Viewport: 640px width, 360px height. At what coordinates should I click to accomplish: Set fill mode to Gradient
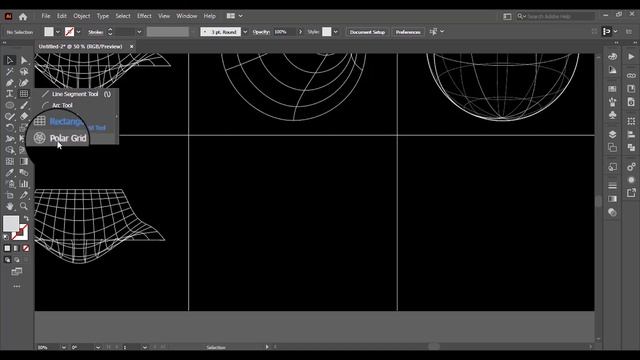[x=16, y=248]
